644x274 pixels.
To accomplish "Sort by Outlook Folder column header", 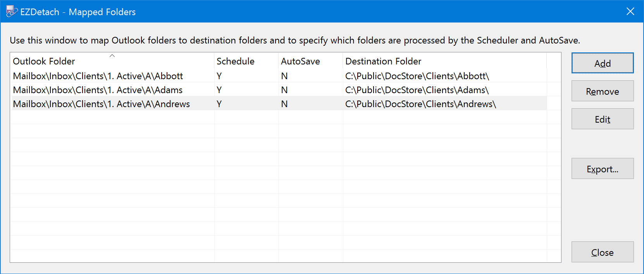I will (112, 61).
